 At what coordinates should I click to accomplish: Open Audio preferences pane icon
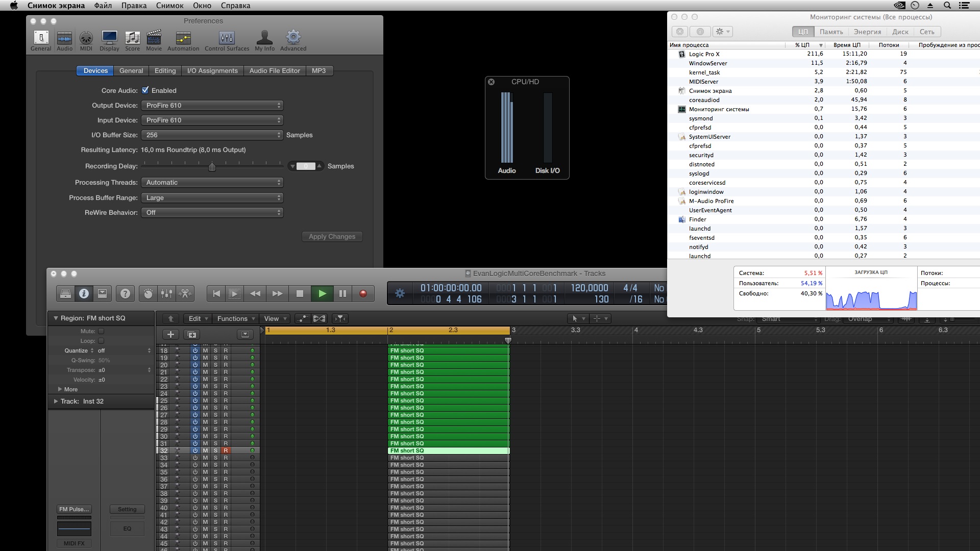[64, 40]
